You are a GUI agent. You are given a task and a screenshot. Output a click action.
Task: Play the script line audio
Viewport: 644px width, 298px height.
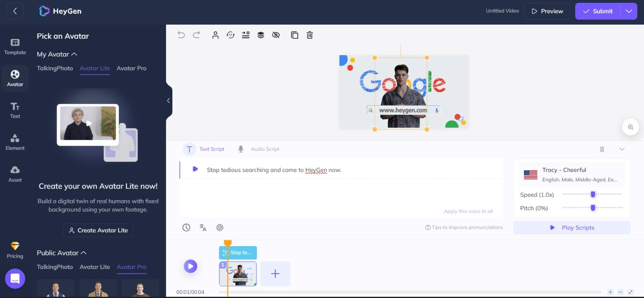click(x=195, y=169)
